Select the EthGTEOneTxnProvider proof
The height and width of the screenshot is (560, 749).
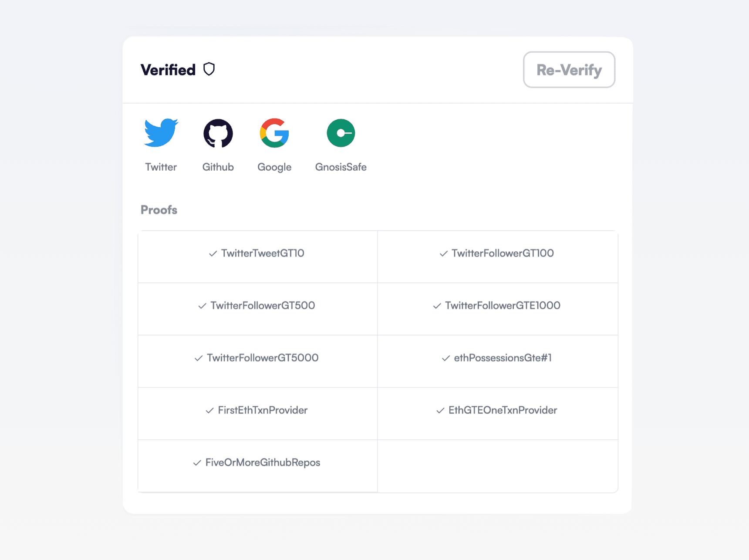[x=497, y=413]
